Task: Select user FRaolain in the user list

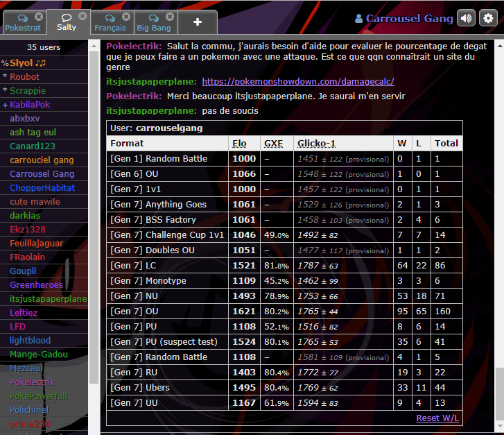Action: [x=44, y=257]
